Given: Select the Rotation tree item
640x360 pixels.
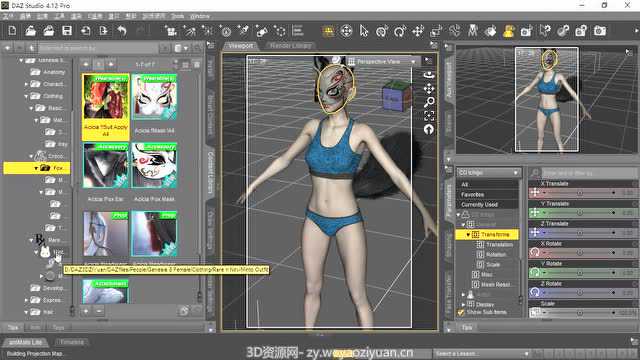Looking at the screenshot, I should (491, 255).
